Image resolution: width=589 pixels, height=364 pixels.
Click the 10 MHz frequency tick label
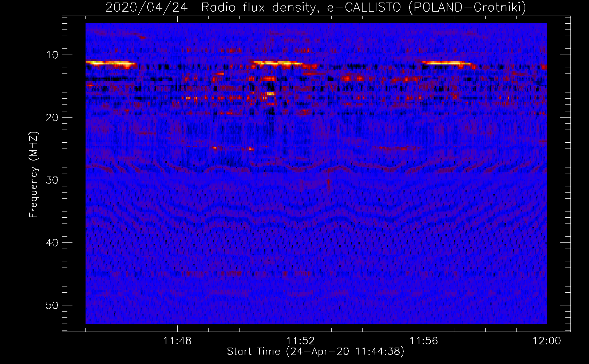pyautogui.click(x=52, y=55)
